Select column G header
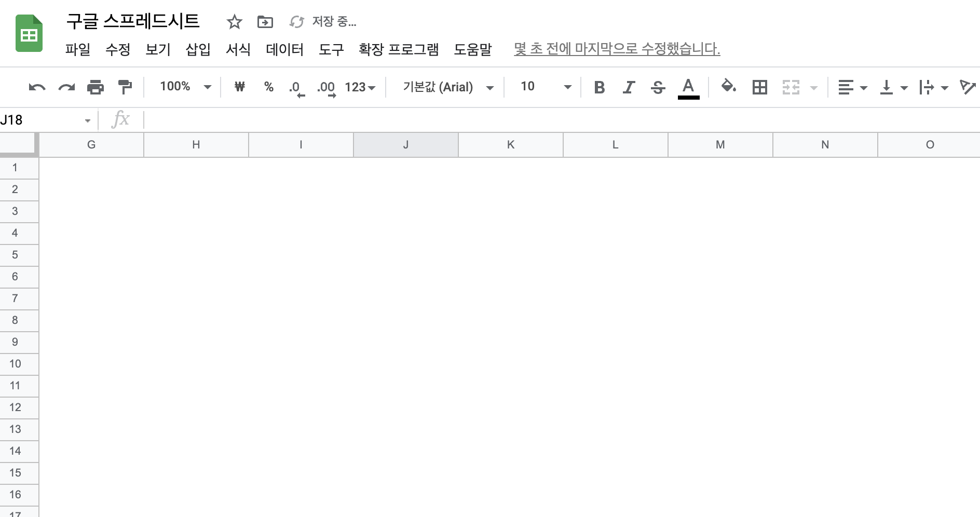This screenshot has width=980, height=517. 91,145
